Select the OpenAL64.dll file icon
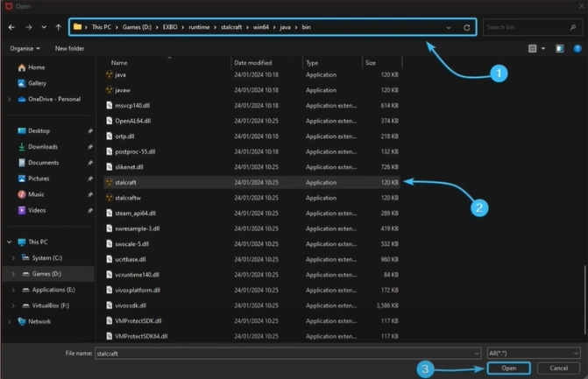This screenshot has height=379, width=588. (110, 121)
